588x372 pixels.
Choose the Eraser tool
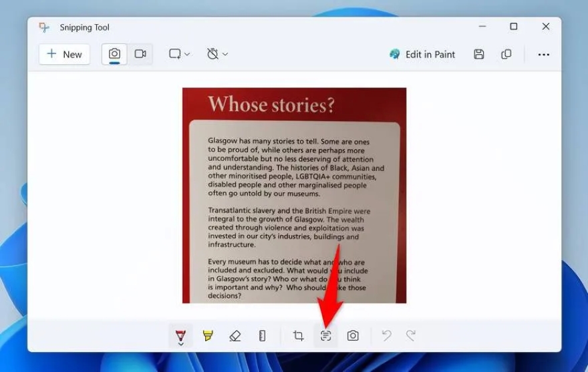click(235, 336)
